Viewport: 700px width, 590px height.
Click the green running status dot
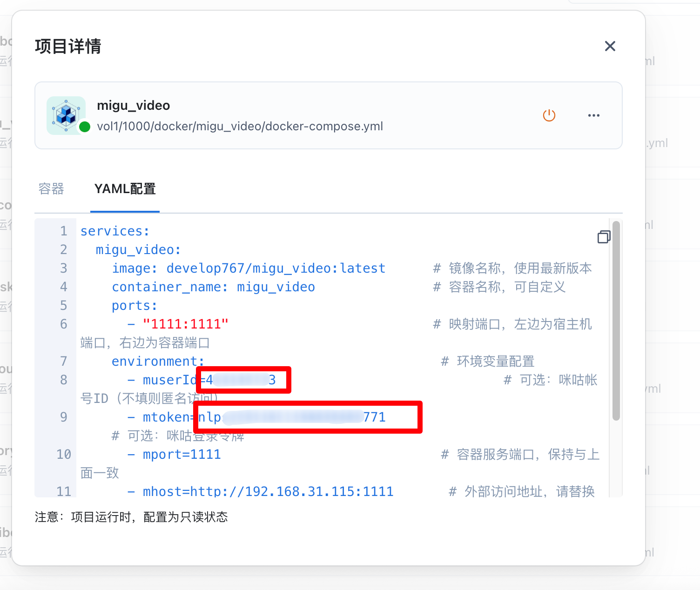point(85,127)
